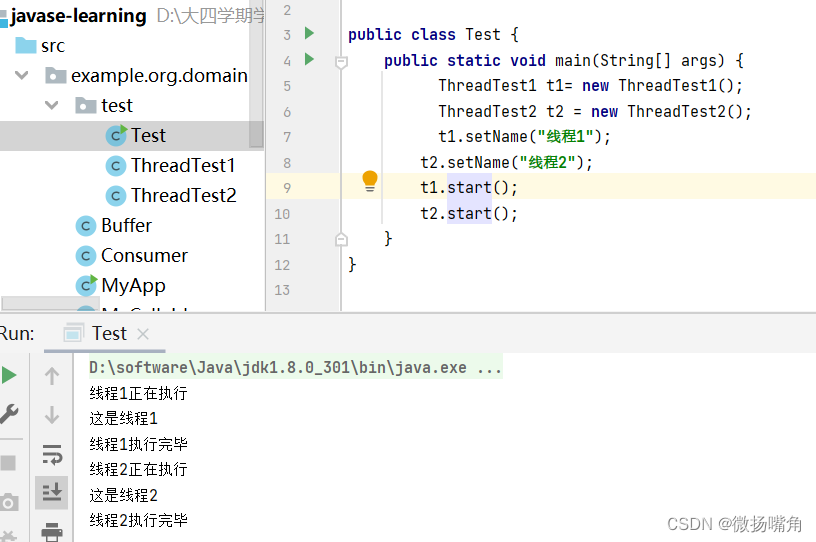This screenshot has width=816, height=542.
Task: Click console line '线程2正在执行'
Action: (x=138, y=469)
